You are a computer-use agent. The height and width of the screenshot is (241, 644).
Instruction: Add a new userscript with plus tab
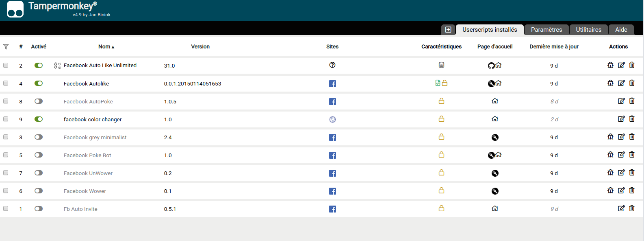pos(448,30)
